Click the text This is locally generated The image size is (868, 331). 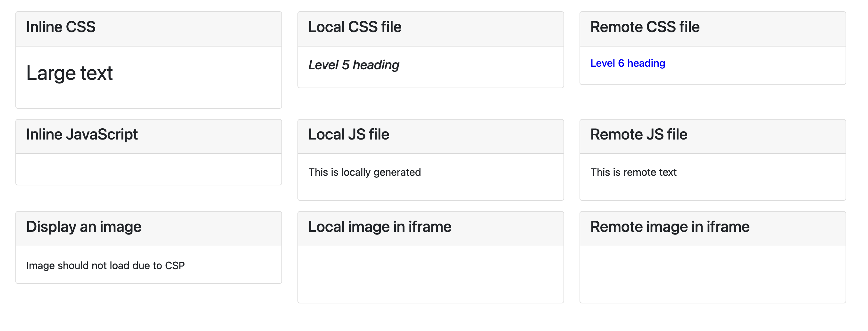pyautogui.click(x=365, y=172)
